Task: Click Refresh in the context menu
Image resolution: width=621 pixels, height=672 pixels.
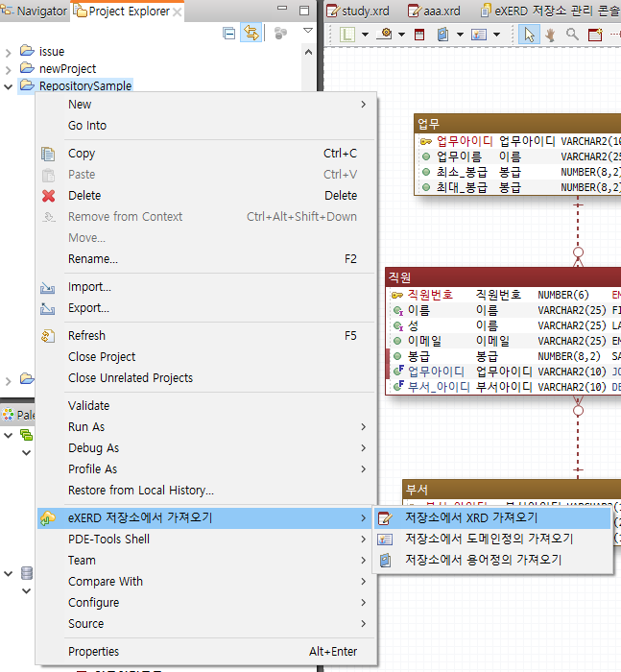Action: (206, 336)
